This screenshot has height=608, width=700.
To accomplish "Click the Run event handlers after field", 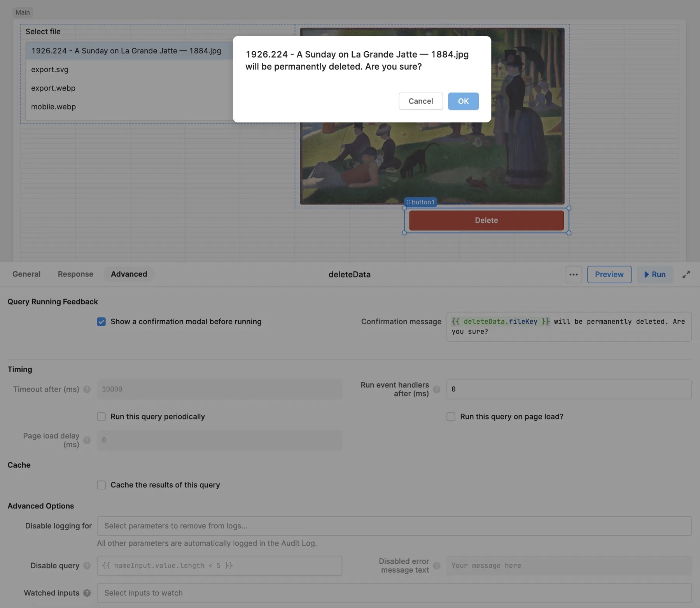I will 569,389.
